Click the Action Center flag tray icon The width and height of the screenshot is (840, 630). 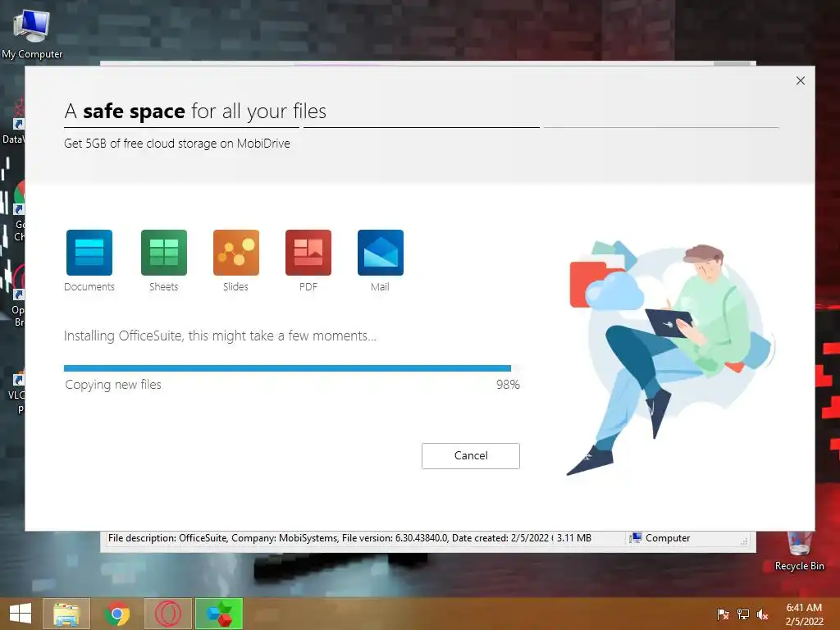click(x=723, y=614)
